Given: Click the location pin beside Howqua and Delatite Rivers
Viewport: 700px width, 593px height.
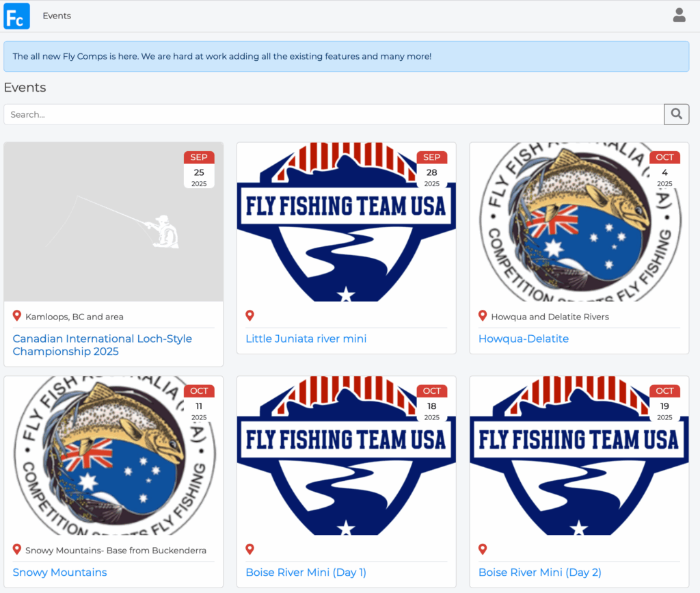Looking at the screenshot, I should [x=483, y=316].
